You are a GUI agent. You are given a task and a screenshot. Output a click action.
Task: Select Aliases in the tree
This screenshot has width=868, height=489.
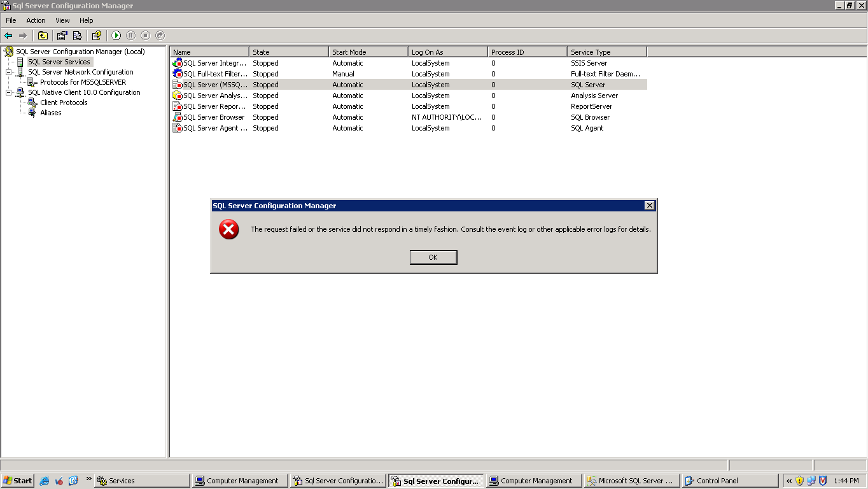(51, 113)
